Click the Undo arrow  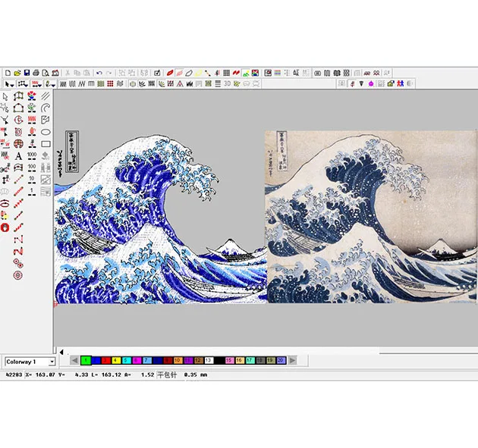(x=99, y=73)
